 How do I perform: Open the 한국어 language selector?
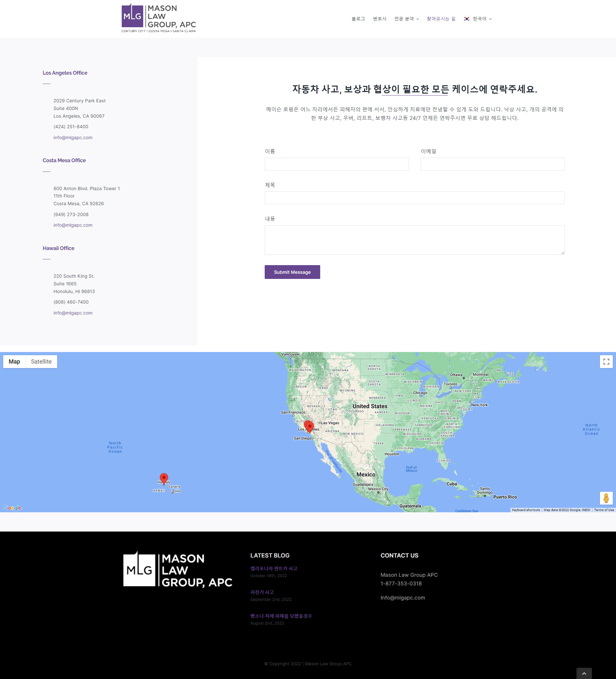click(477, 19)
